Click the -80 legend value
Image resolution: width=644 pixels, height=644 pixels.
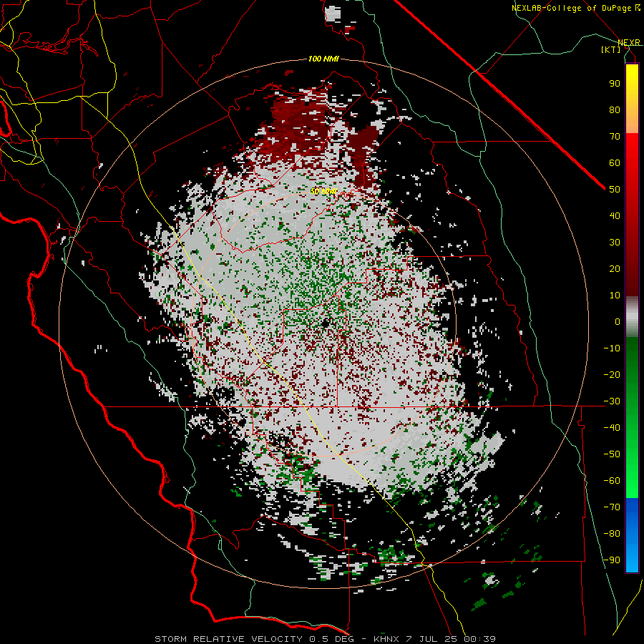point(612,534)
